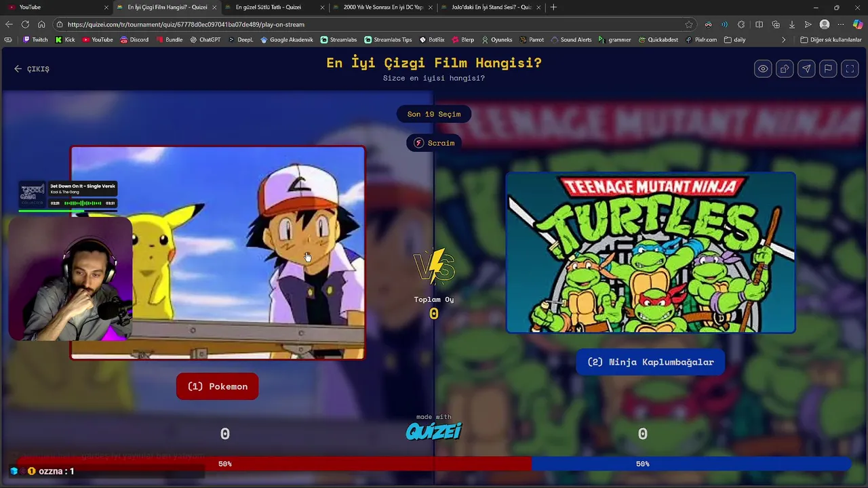This screenshot has width=868, height=488.
Task: Click the blue 50% vote bar
Action: pos(691,464)
